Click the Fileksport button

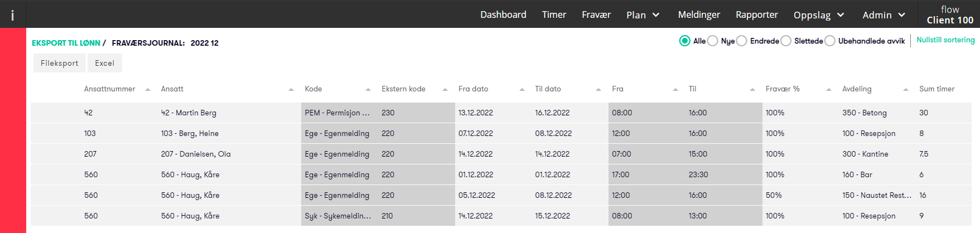pos(60,63)
